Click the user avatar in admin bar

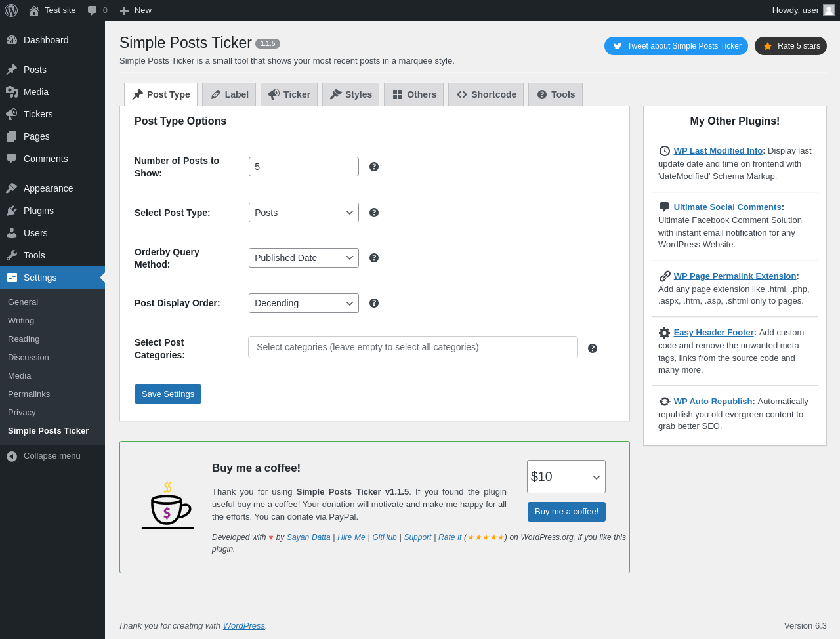click(829, 10)
